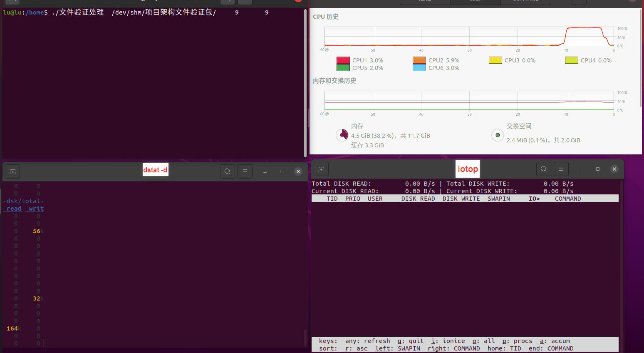Open the hamburger menu in the iotop window
Screen dimensions: 644x353
point(561,169)
